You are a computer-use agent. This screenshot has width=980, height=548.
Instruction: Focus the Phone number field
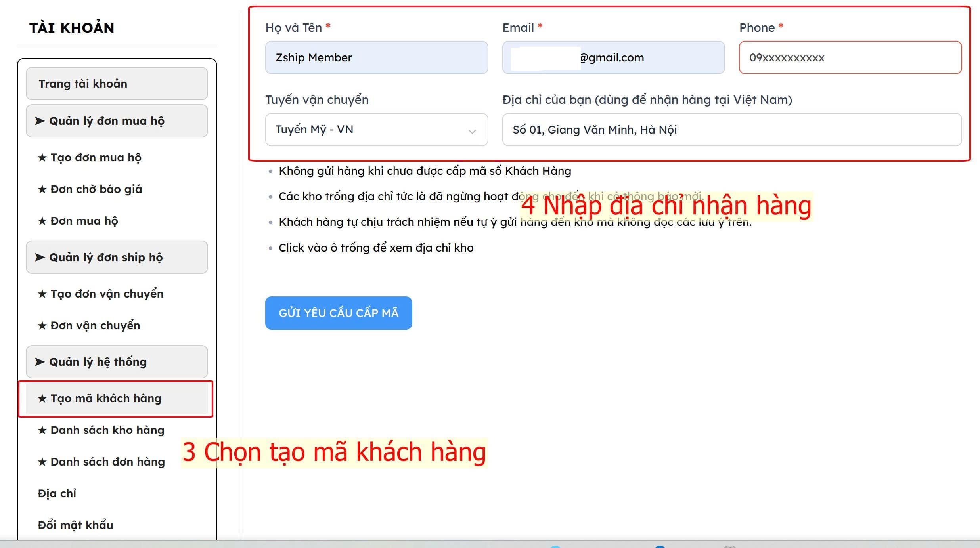tap(850, 57)
